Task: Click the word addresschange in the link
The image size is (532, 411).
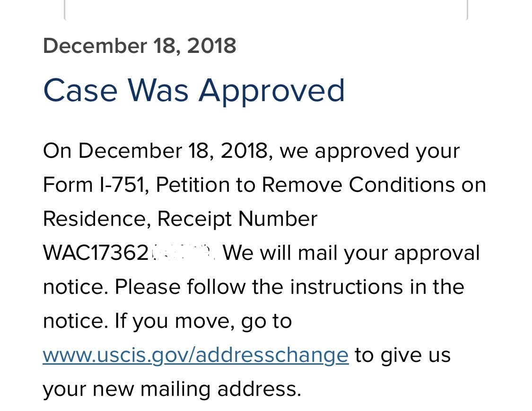Action: coord(272,355)
